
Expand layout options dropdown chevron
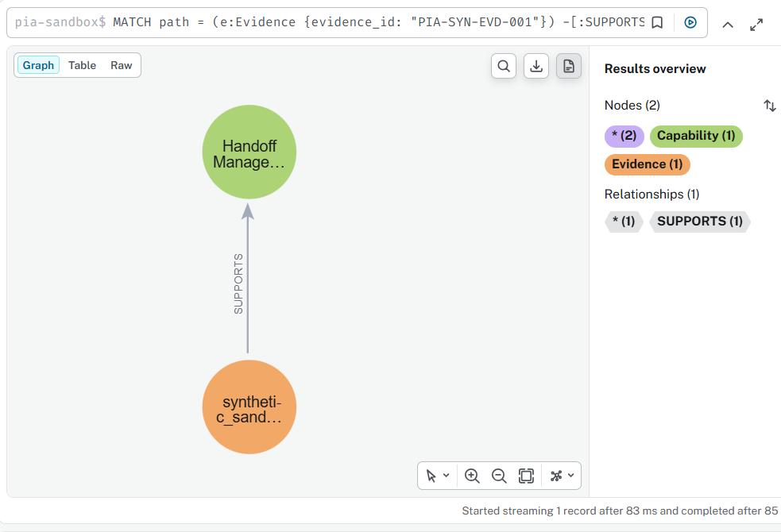coord(570,476)
